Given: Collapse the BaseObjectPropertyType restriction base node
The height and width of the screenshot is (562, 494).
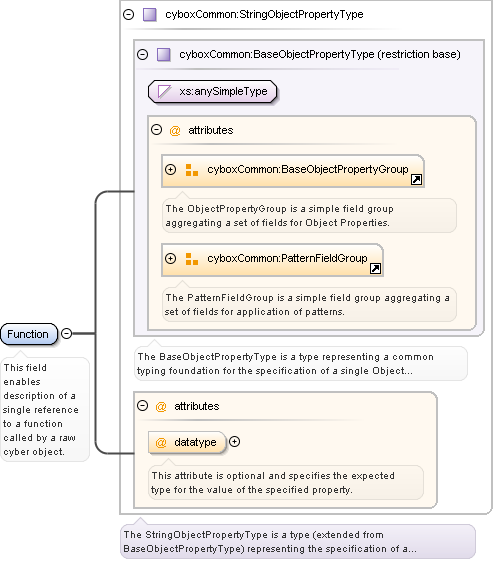Looking at the screenshot, I should coord(143,54).
